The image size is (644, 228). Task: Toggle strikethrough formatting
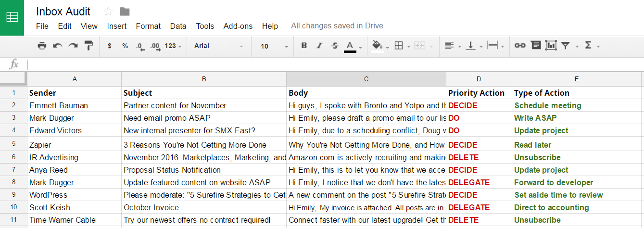tap(335, 46)
